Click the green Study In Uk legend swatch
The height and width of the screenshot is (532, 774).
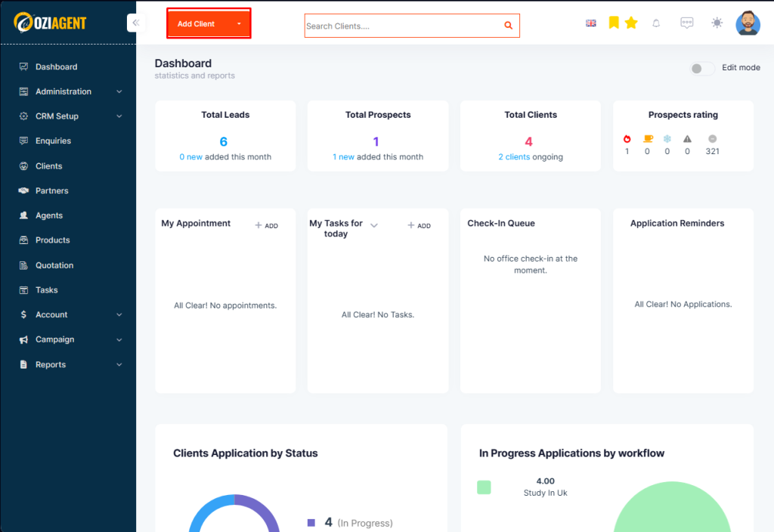point(484,487)
